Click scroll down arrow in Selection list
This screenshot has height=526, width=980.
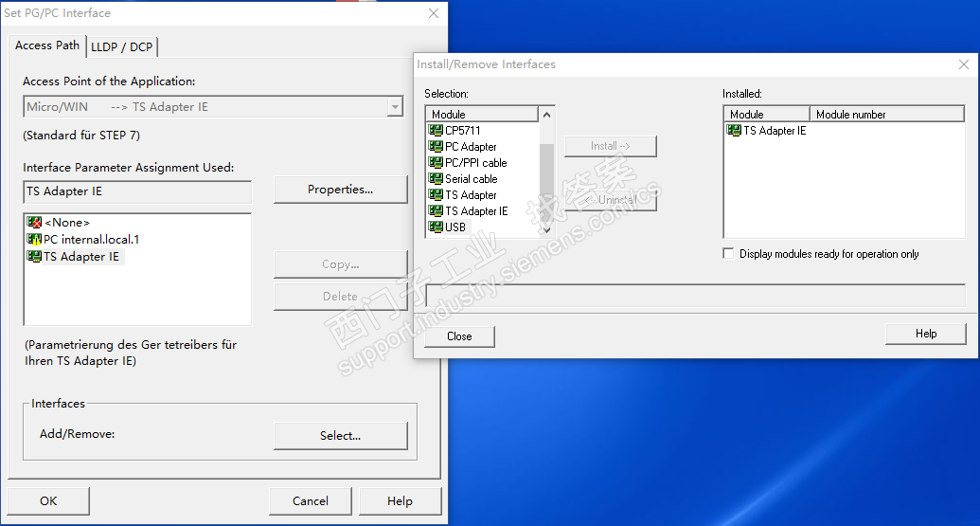coord(547,229)
